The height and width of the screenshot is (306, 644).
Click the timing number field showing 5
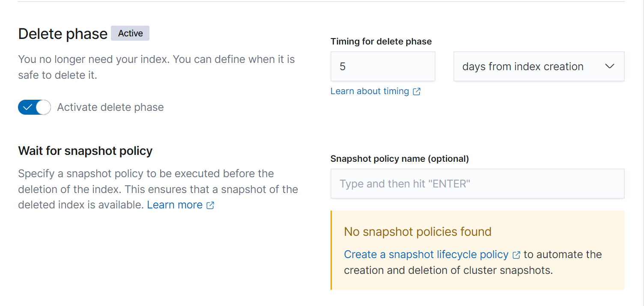[383, 66]
